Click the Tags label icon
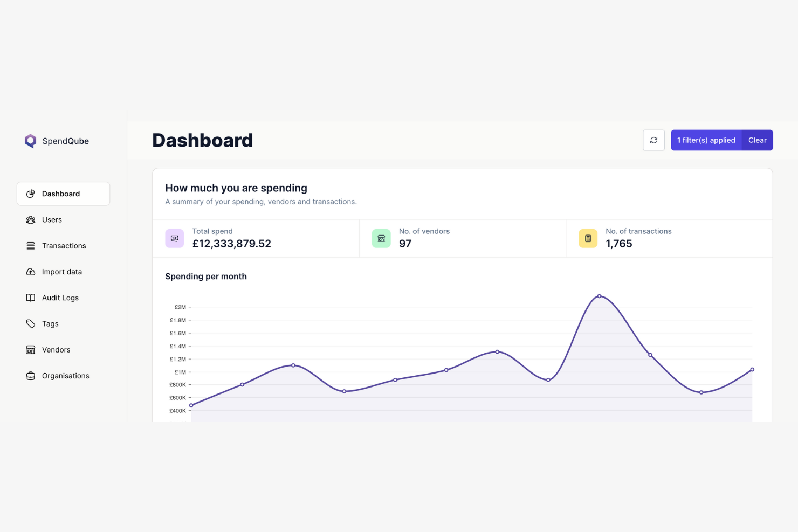Screen dimensions: 798x532 click(x=31, y=324)
